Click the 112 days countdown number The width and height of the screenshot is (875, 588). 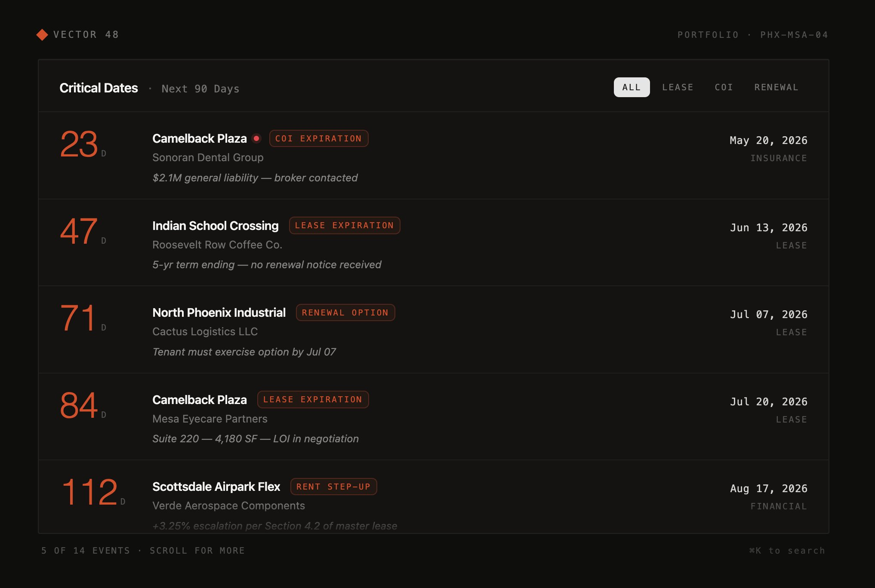coord(89,492)
